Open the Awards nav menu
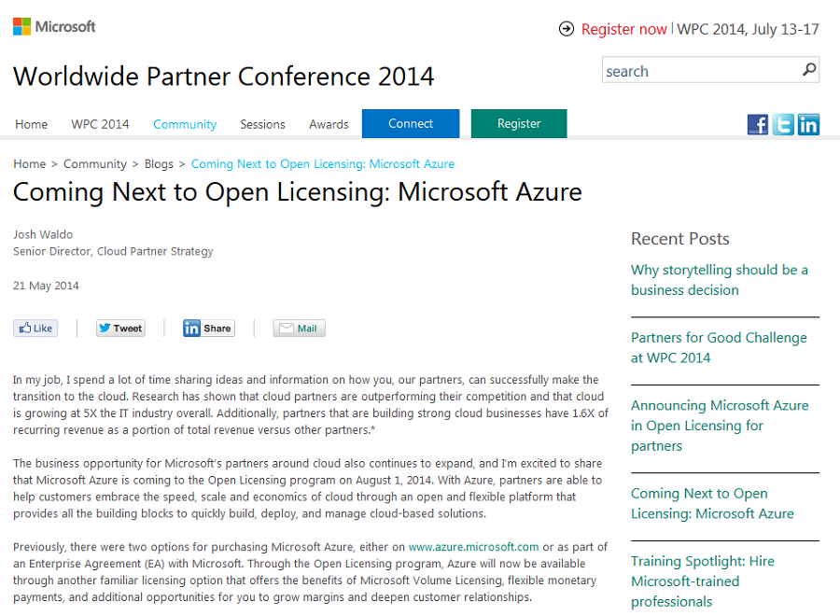The image size is (840, 616). pos(329,124)
